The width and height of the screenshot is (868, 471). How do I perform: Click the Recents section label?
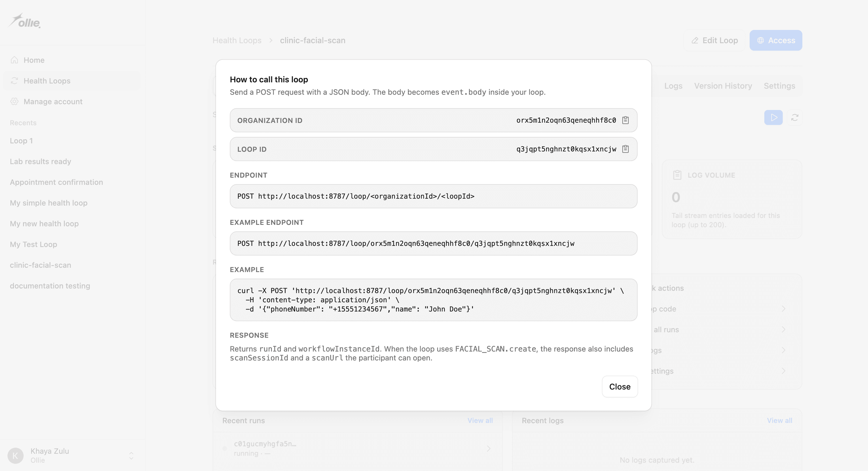[x=23, y=123]
